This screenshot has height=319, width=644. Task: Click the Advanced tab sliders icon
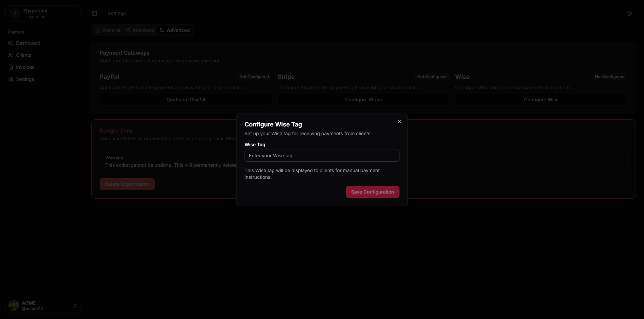(162, 30)
